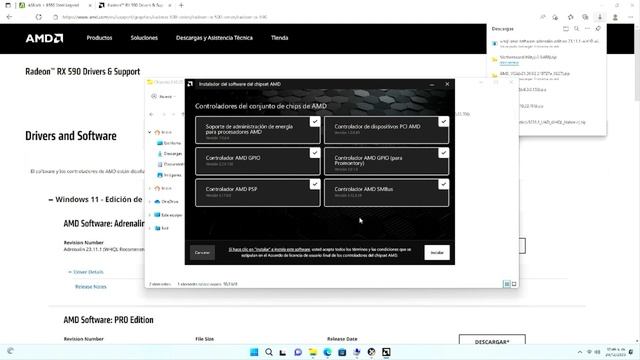The height and width of the screenshot is (360, 640).
Task: Click Cancelar in the AMD chipset installer
Action: click(x=202, y=252)
